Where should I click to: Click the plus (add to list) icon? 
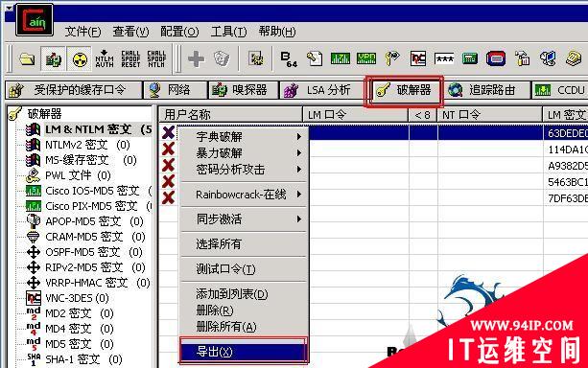point(196,58)
